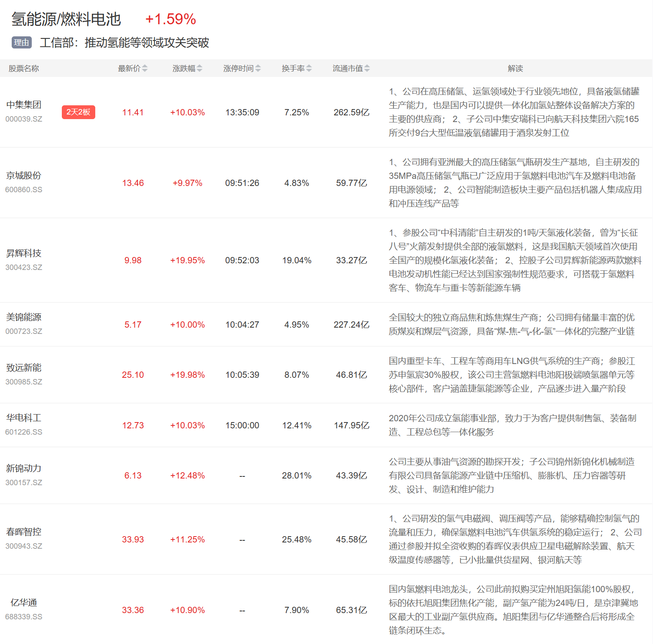Click the 股票名称 column header
The height and width of the screenshot is (644, 653).
pyautogui.click(x=24, y=69)
